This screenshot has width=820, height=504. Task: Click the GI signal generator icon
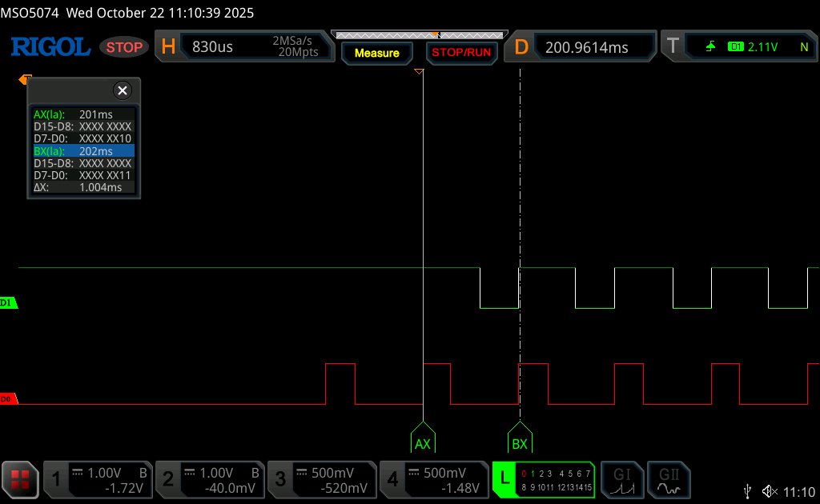click(622, 480)
